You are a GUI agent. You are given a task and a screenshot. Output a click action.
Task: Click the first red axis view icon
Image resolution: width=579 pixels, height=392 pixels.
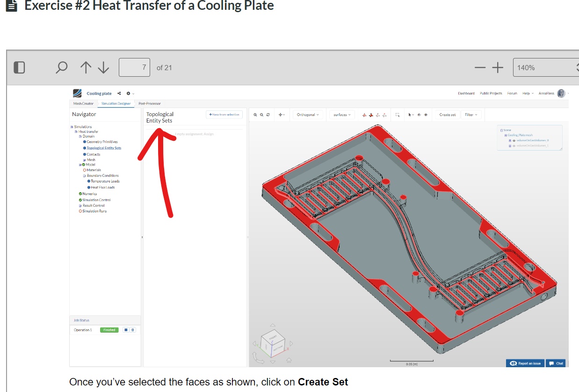pyautogui.click(x=364, y=115)
